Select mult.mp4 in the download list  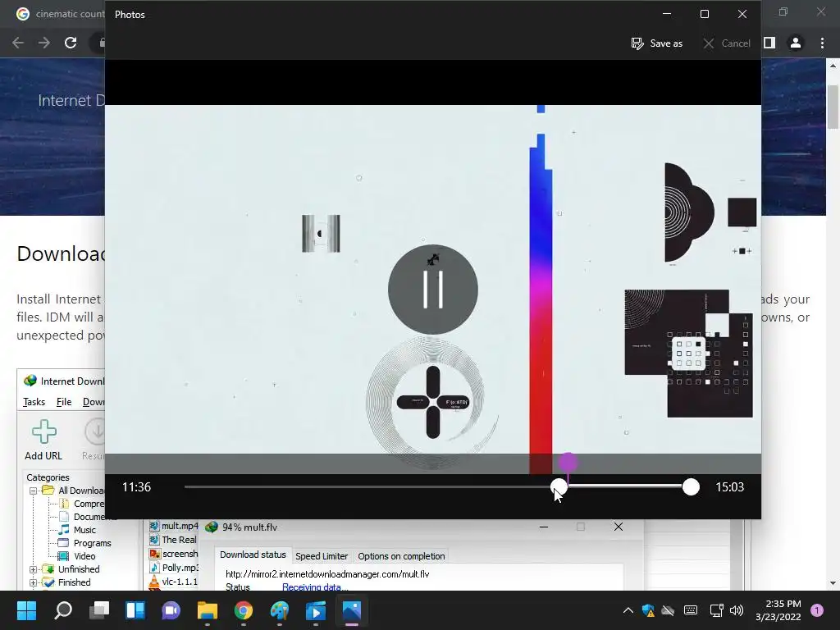(x=174, y=526)
